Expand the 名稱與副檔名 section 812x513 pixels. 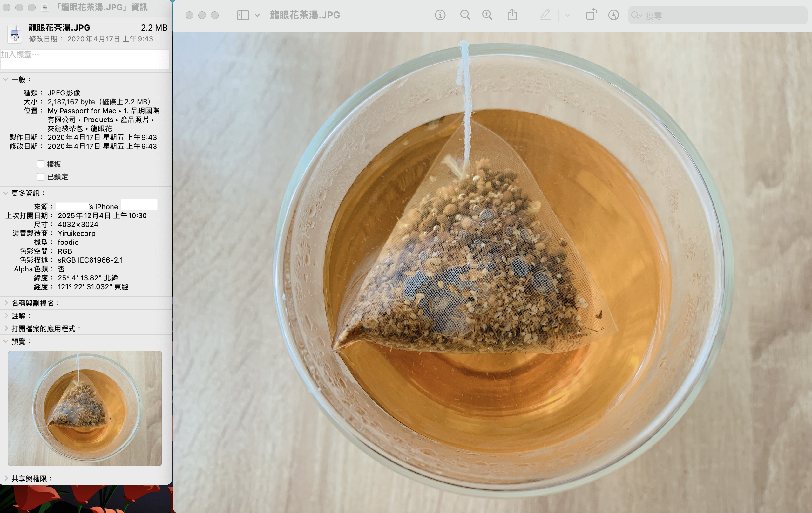pyautogui.click(x=6, y=303)
